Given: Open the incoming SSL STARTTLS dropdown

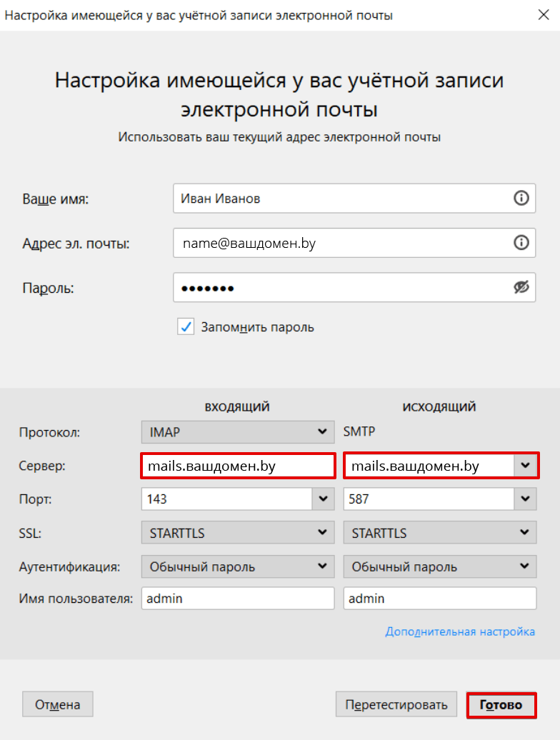Looking at the screenshot, I should [x=238, y=533].
